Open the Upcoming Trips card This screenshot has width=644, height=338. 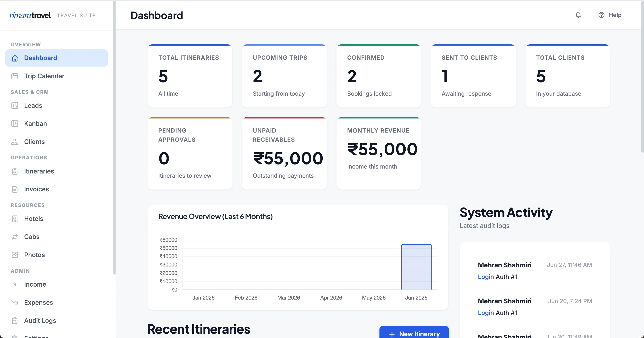(284, 76)
